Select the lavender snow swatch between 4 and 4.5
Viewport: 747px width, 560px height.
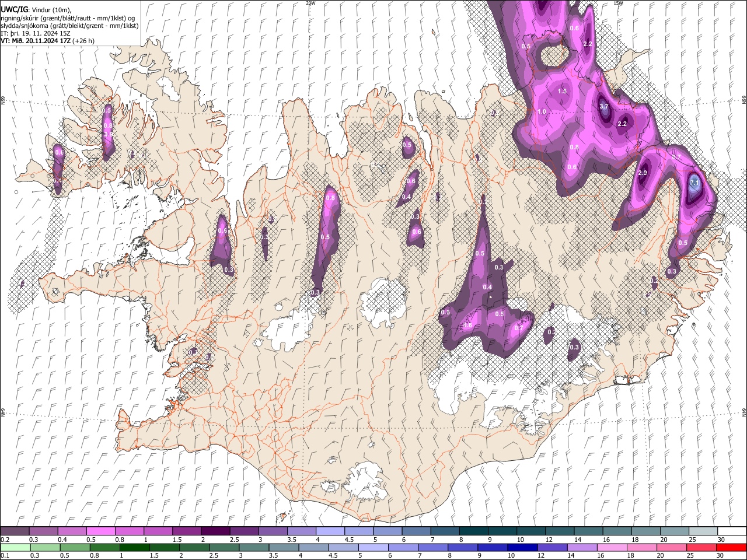pos(330,531)
